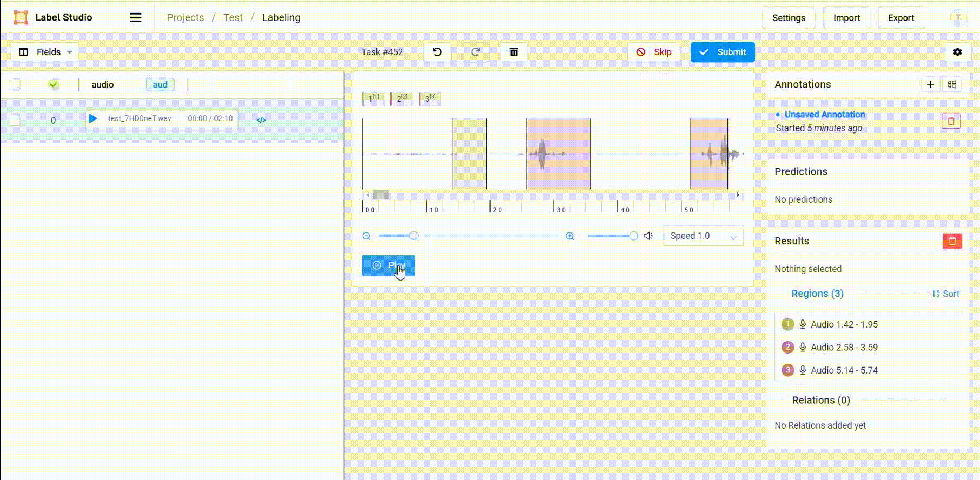
Task: Open the Unsaved Annotation entry
Action: 825,115
